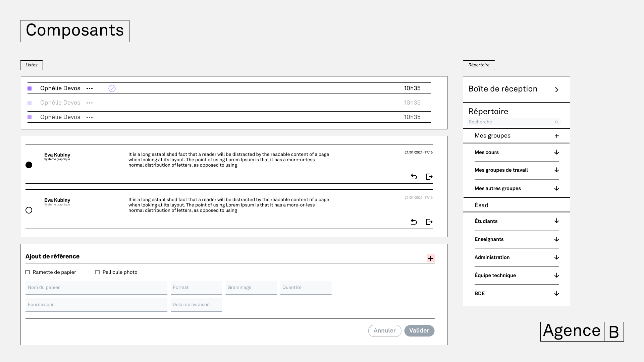Click the plus icon next to Mes groupes
Viewport: 644px width, 362px height.
[556, 136]
